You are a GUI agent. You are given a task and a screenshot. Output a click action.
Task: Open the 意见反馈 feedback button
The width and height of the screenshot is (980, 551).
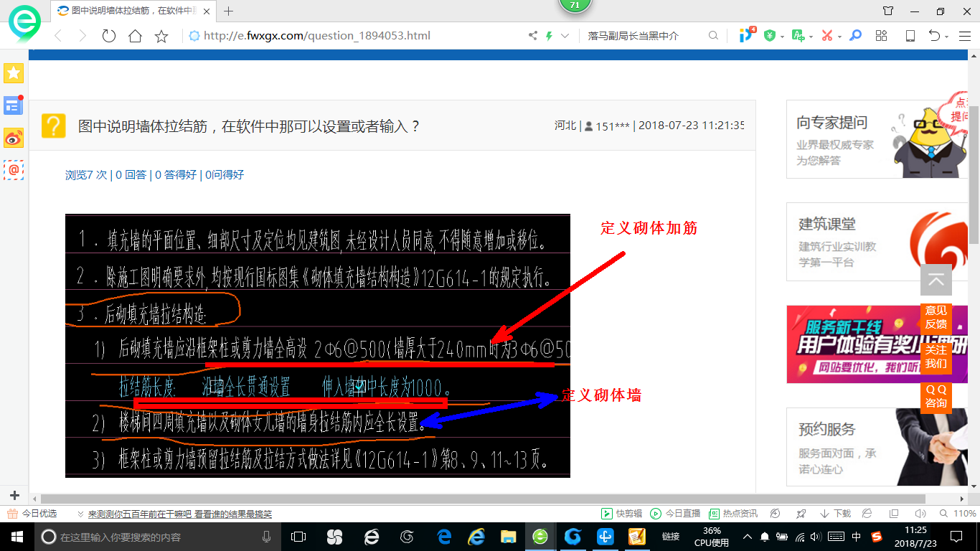point(936,317)
